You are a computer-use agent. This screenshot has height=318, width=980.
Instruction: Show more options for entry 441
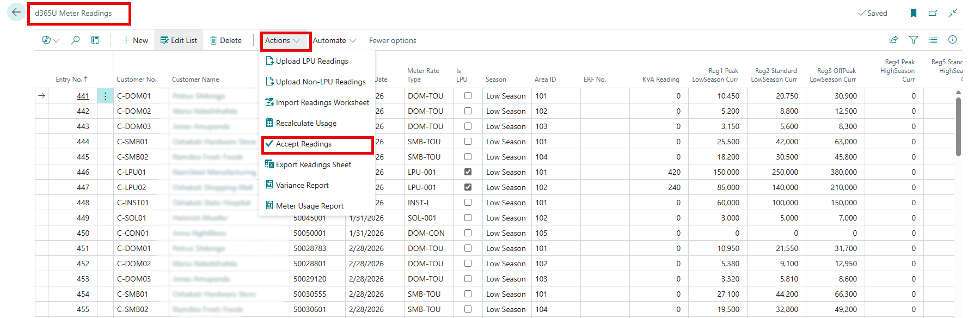point(105,96)
